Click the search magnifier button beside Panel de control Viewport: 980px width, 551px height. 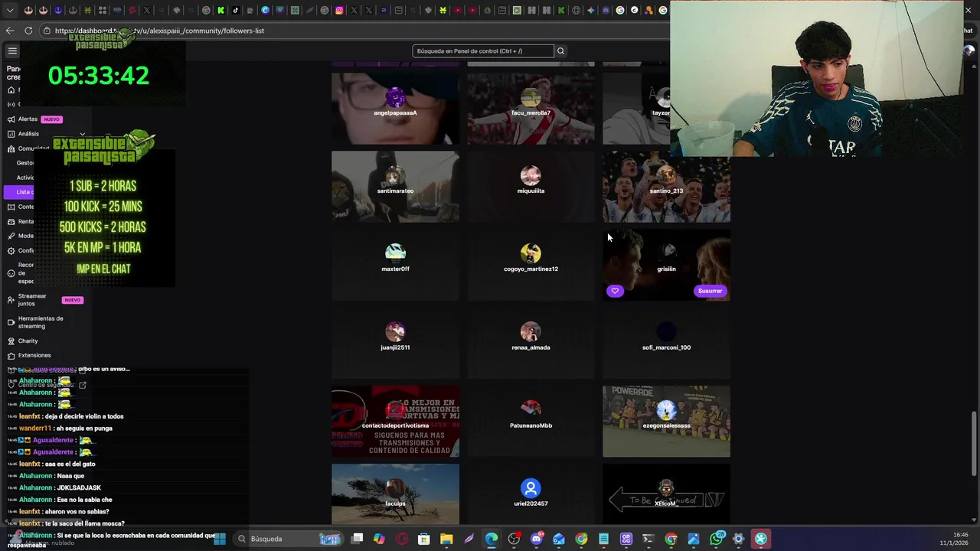point(560,51)
